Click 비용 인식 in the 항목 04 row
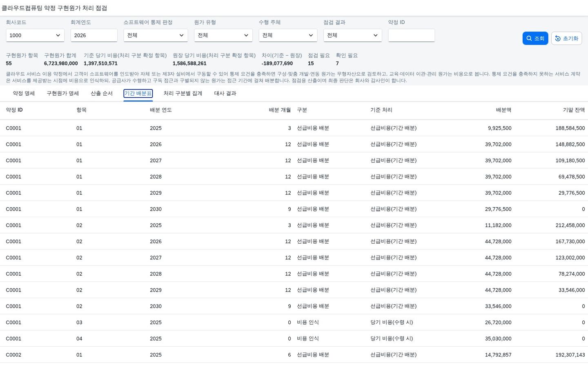The height and width of the screenshot is (368, 588). point(308,339)
